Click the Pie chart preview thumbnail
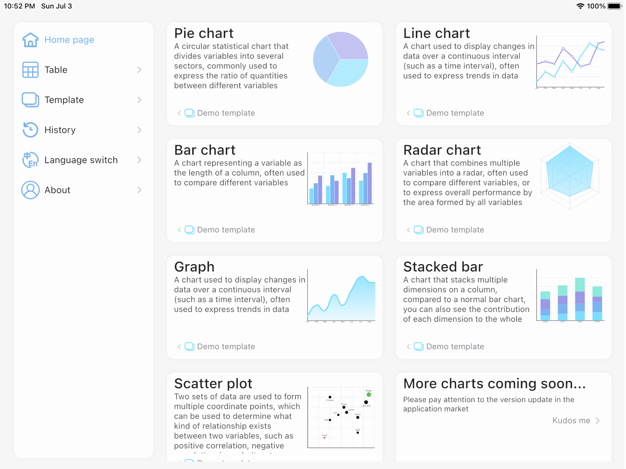The image size is (626, 469). pyautogui.click(x=341, y=60)
